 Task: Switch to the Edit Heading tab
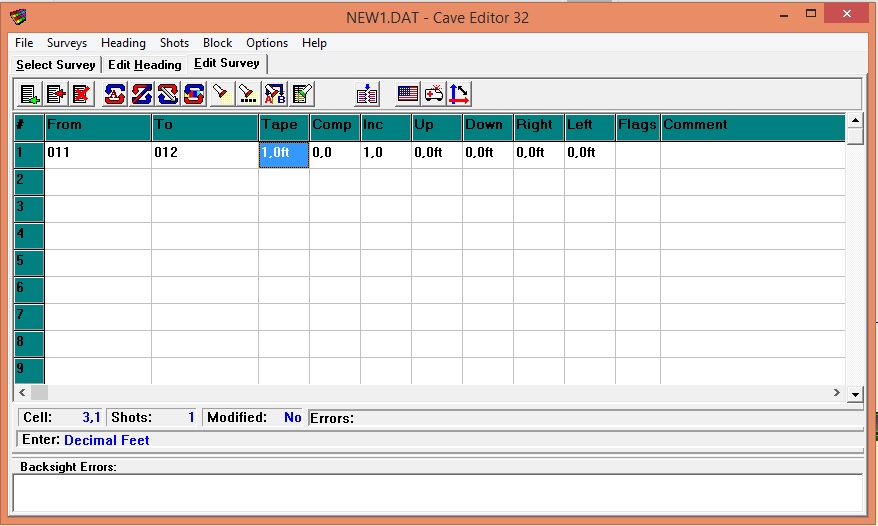(x=145, y=65)
